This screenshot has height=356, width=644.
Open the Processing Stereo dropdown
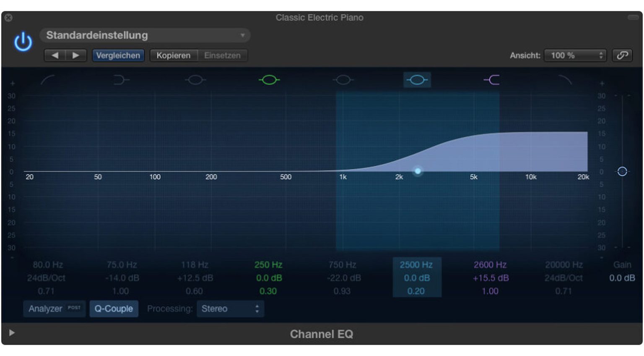coord(230,309)
